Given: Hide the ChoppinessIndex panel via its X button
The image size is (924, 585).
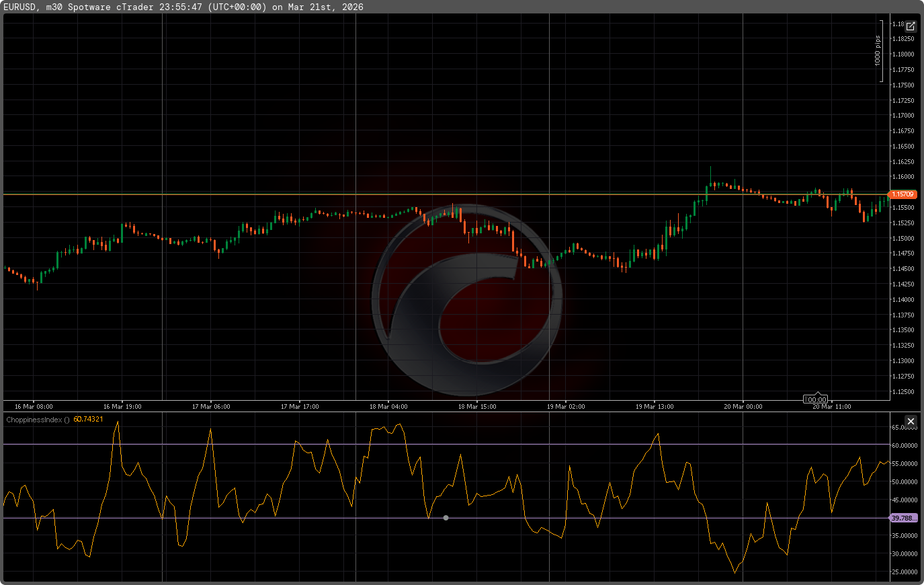Looking at the screenshot, I should [x=911, y=421].
